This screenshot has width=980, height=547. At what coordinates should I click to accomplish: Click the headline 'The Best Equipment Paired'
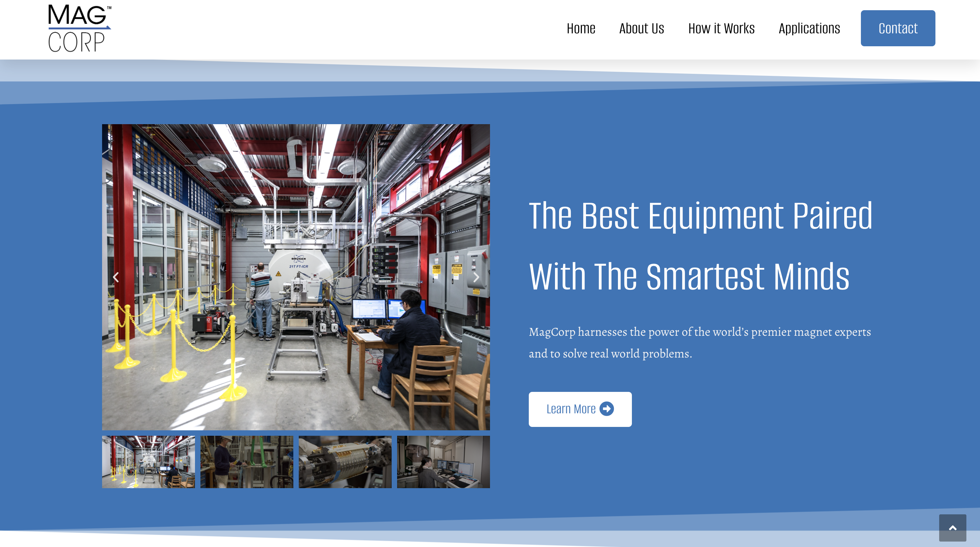pos(701,216)
